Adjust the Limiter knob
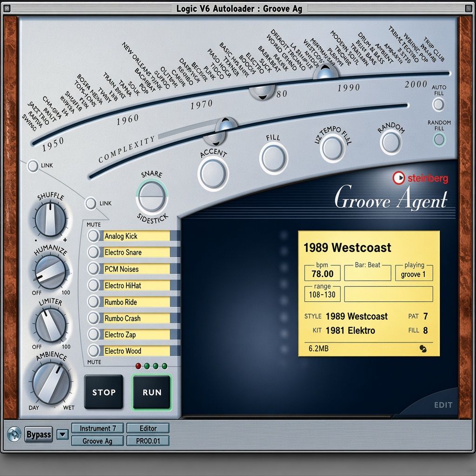Screen dimensions: 476x476 pyautogui.click(x=51, y=325)
